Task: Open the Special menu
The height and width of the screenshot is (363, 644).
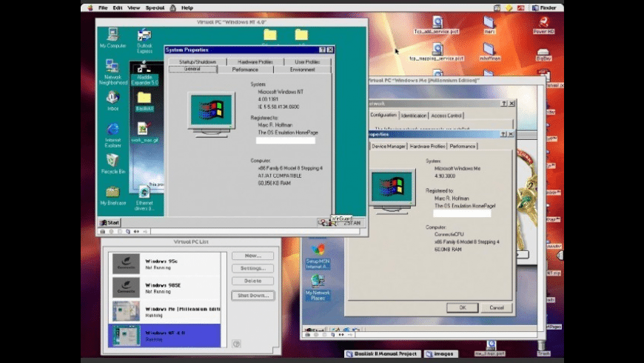Action: point(155,8)
